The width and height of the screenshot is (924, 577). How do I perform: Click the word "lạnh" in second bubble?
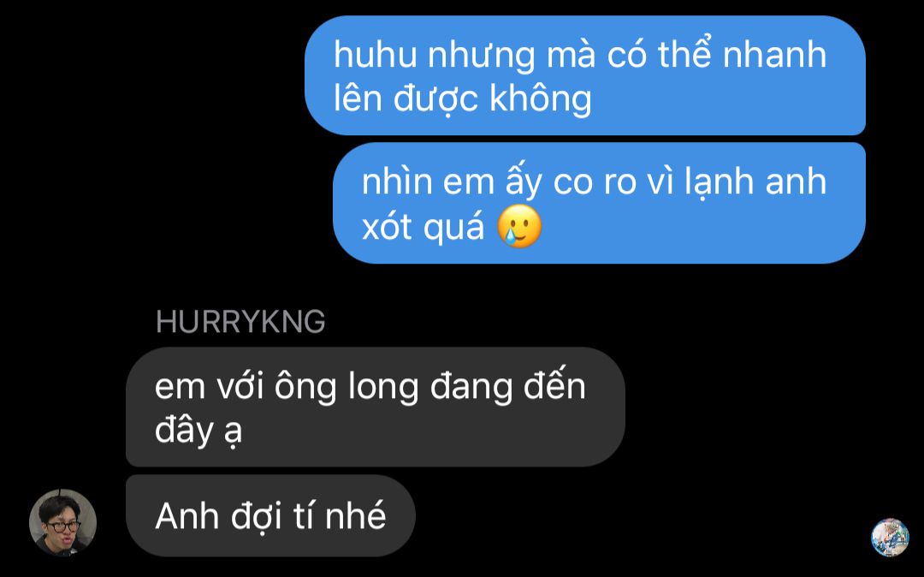click(x=720, y=182)
